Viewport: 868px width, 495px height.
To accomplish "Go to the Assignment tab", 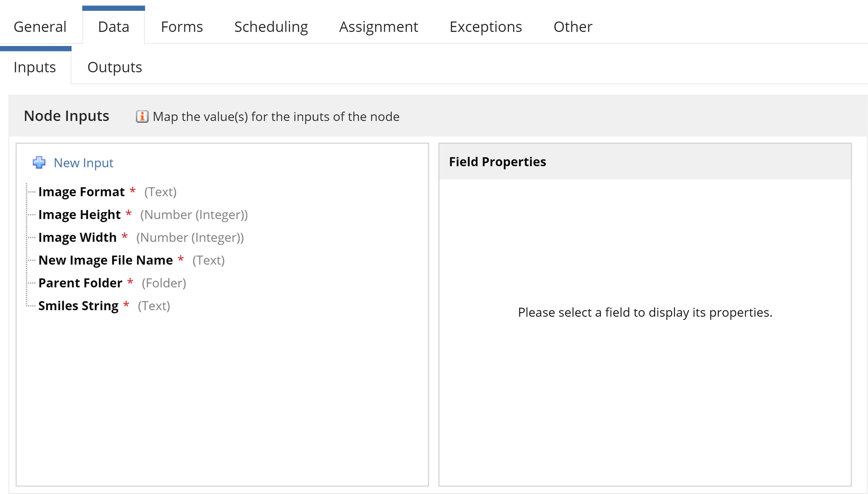I will [378, 26].
